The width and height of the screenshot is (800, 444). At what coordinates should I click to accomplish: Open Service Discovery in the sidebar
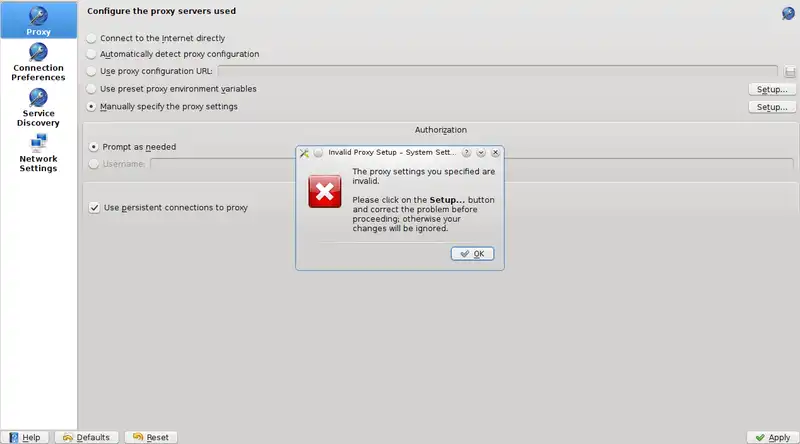click(x=38, y=108)
